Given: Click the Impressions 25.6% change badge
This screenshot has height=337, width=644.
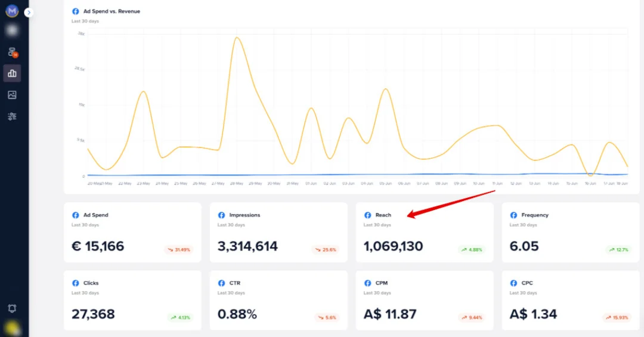Looking at the screenshot, I should (326, 249).
